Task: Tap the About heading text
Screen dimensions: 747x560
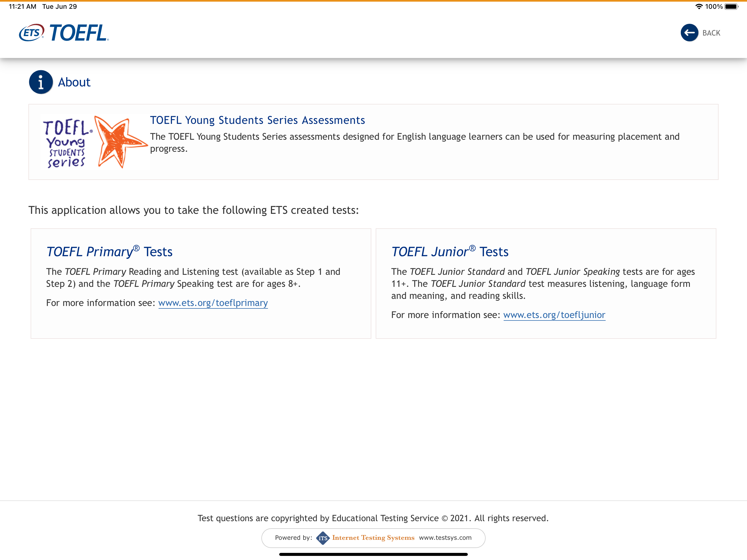Action: coord(74,82)
